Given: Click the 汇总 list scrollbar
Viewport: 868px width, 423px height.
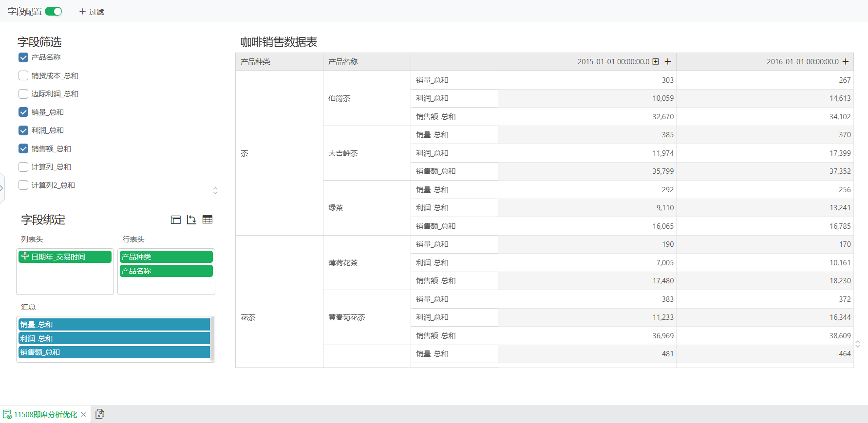Looking at the screenshot, I should tap(212, 339).
